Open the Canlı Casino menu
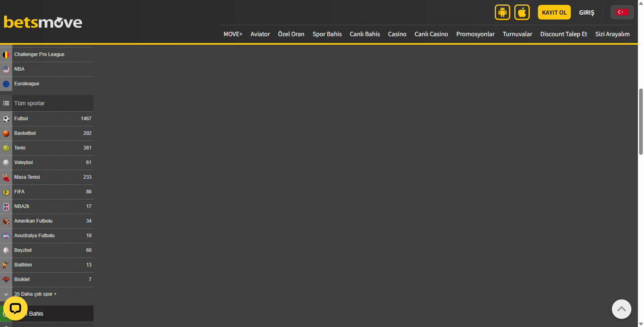The image size is (644, 327). click(x=431, y=34)
